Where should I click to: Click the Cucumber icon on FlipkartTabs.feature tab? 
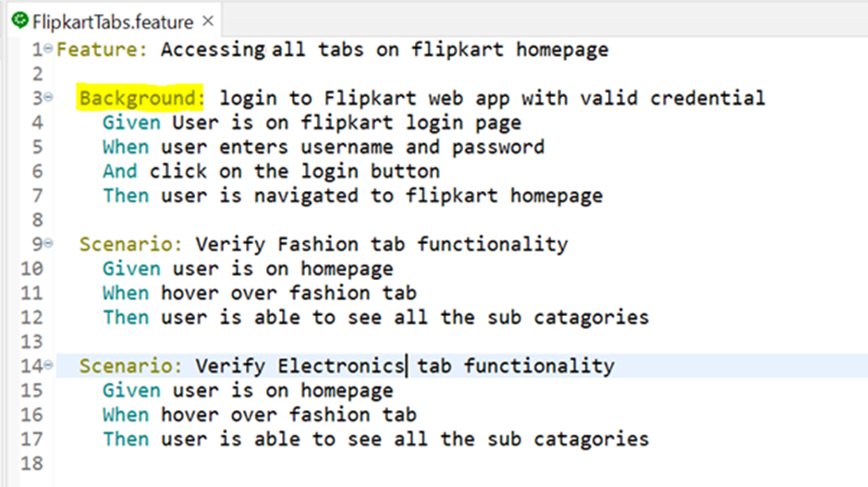19,21
